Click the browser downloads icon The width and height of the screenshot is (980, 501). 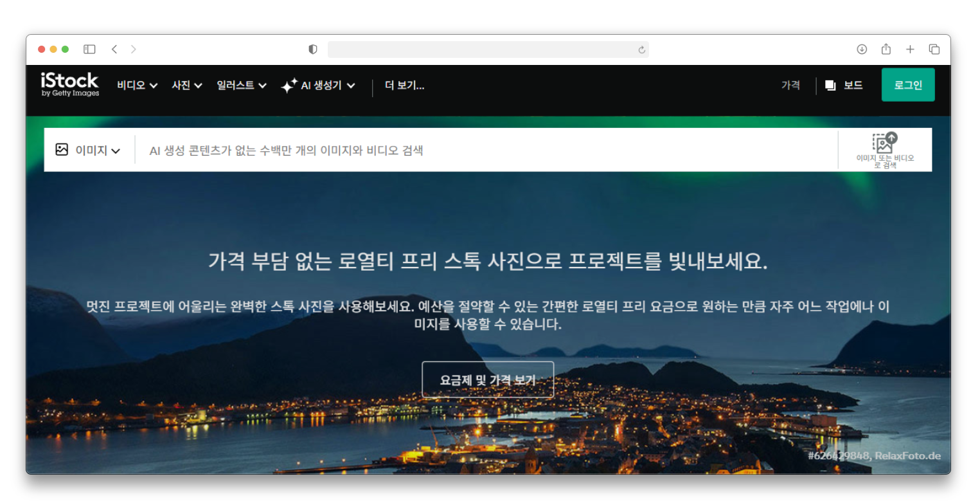tap(861, 49)
